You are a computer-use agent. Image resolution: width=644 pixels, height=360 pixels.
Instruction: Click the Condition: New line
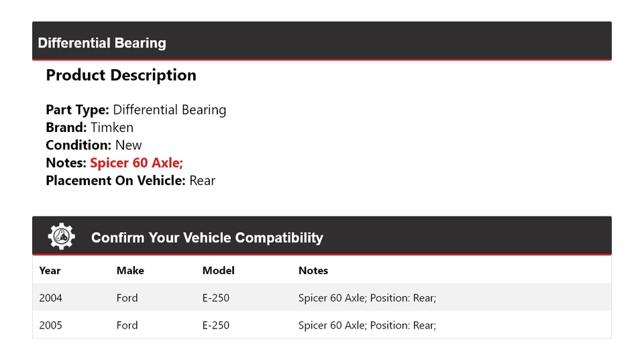94,145
